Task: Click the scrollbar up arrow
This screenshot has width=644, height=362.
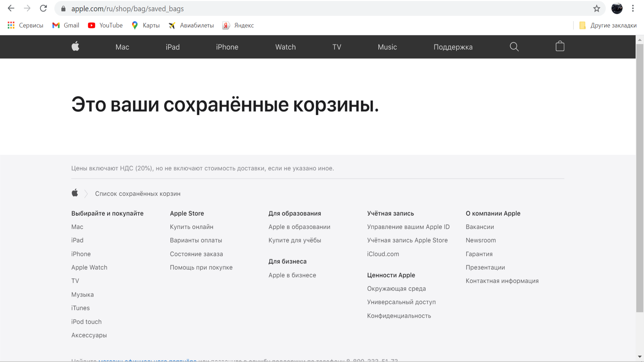Action: pos(640,40)
